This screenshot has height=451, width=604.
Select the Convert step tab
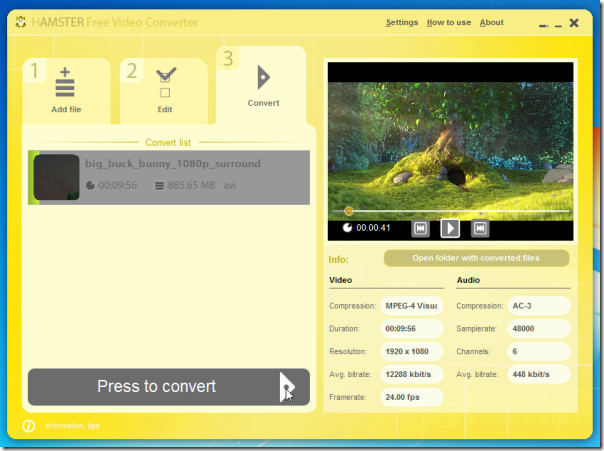click(x=262, y=86)
